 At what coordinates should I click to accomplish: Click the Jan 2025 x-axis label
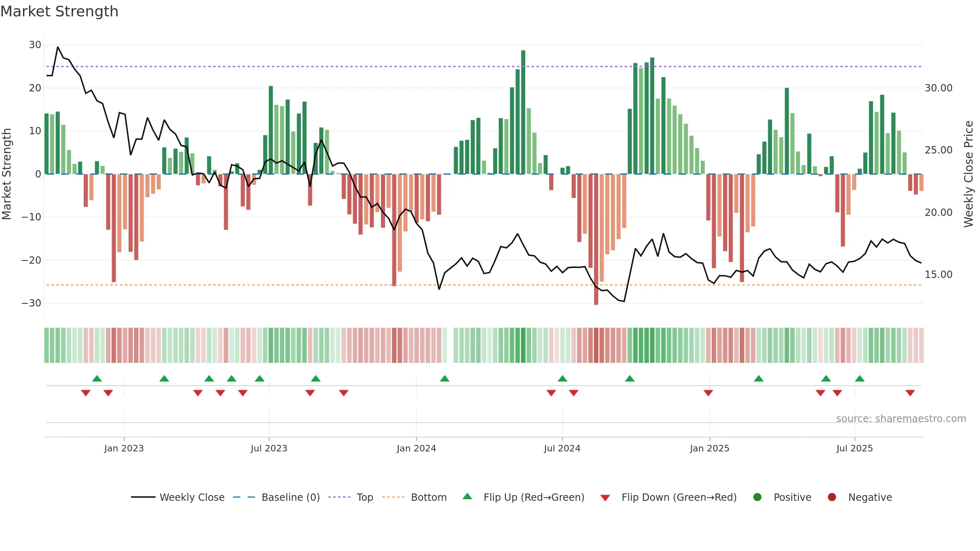pyautogui.click(x=710, y=448)
